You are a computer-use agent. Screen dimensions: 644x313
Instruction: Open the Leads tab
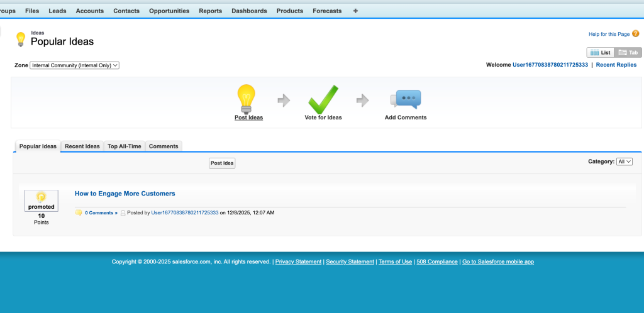pyautogui.click(x=57, y=11)
